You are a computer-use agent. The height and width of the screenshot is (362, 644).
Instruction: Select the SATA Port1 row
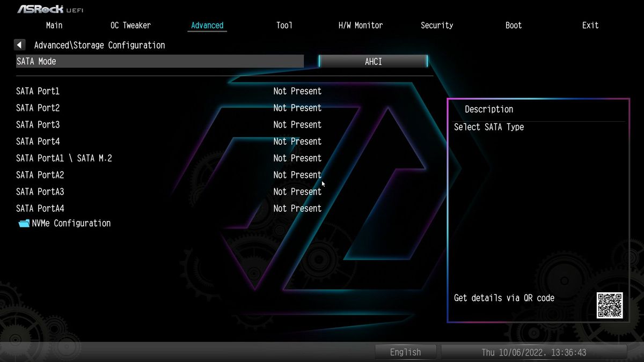click(169, 91)
